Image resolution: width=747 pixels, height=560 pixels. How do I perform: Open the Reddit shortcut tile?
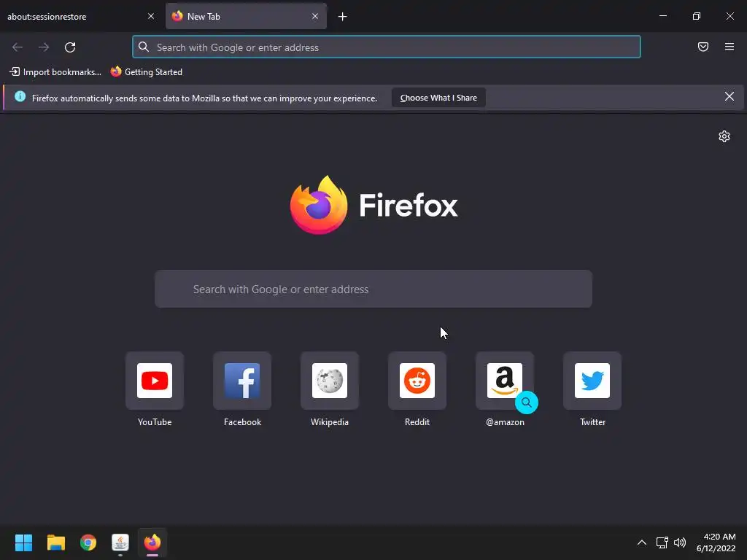click(x=417, y=381)
